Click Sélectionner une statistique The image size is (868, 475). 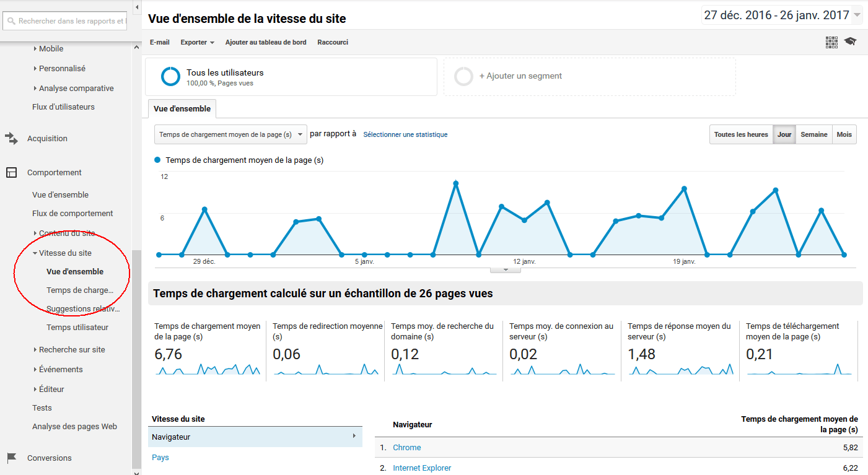[405, 134]
